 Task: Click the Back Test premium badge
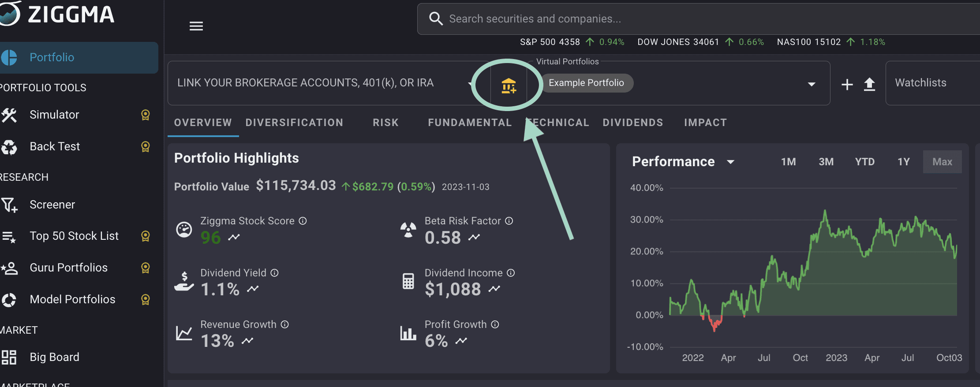[145, 147]
